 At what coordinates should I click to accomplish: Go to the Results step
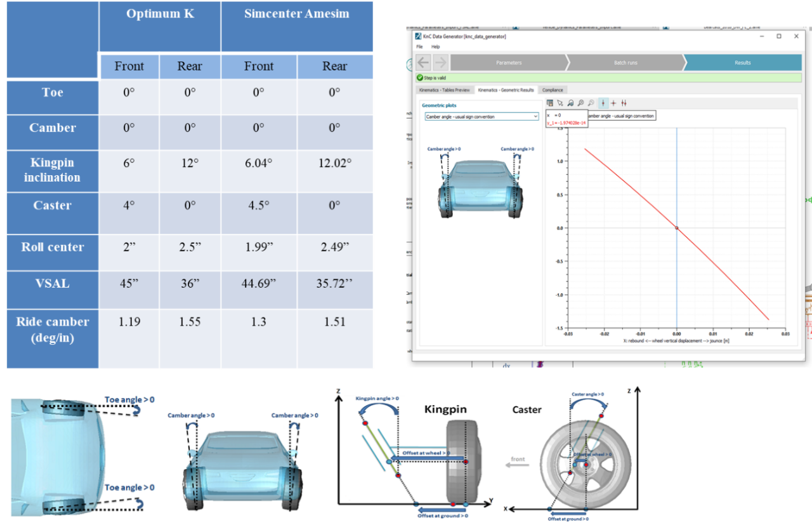coord(742,63)
